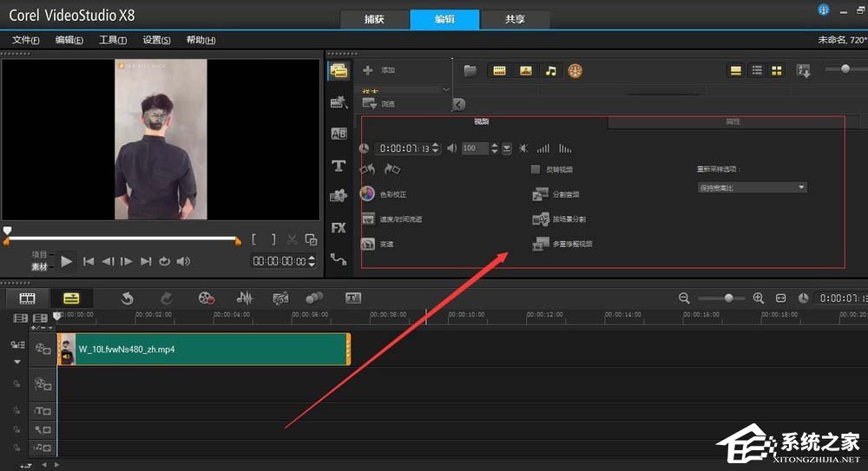Set mark-out with right bracket icon
The width and height of the screenshot is (868, 471).
coord(273,239)
